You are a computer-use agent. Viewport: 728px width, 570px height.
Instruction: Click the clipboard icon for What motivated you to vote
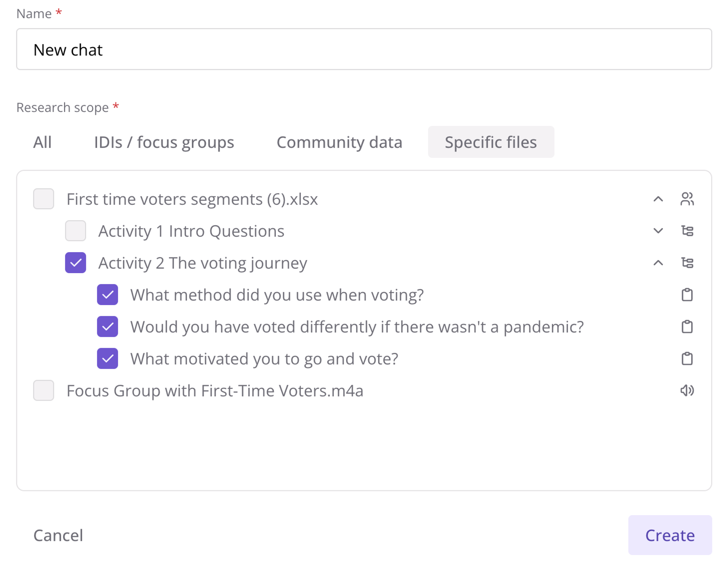pos(687,359)
